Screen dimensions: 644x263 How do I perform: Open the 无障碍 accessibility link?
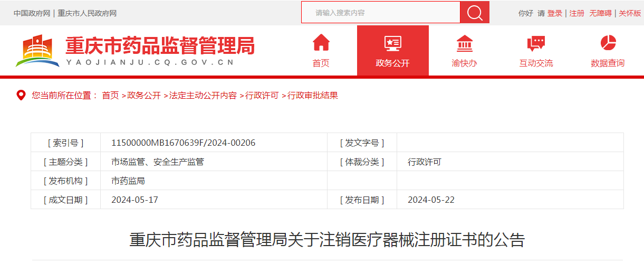(x=601, y=13)
